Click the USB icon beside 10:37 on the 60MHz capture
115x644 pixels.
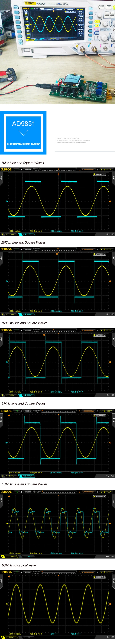[x=107, y=637]
